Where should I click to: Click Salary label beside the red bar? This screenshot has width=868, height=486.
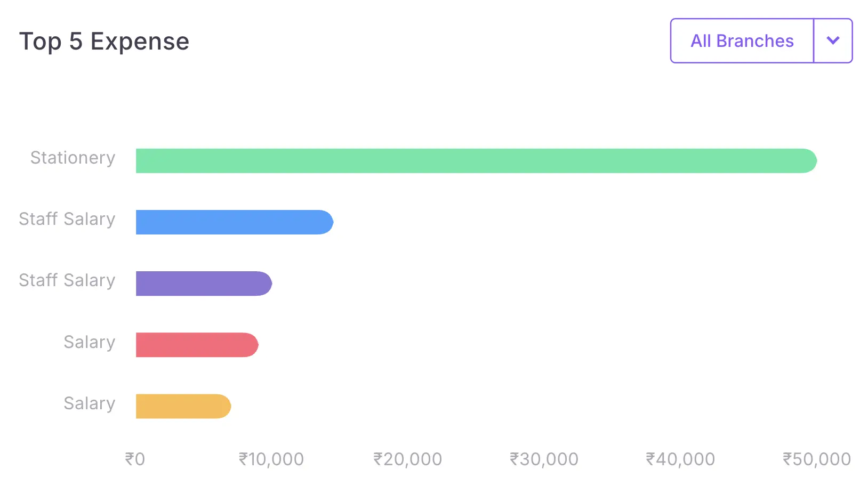(x=90, y=342)
